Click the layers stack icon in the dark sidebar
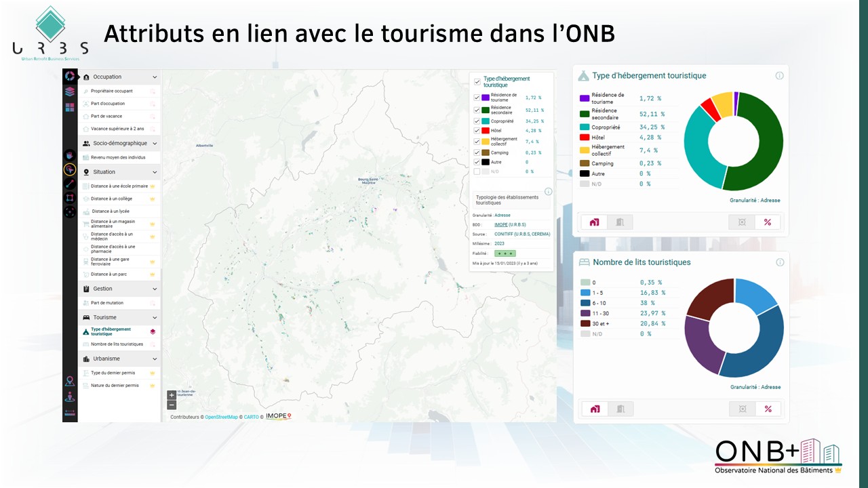The image size is (868, 488). [70, 91]
